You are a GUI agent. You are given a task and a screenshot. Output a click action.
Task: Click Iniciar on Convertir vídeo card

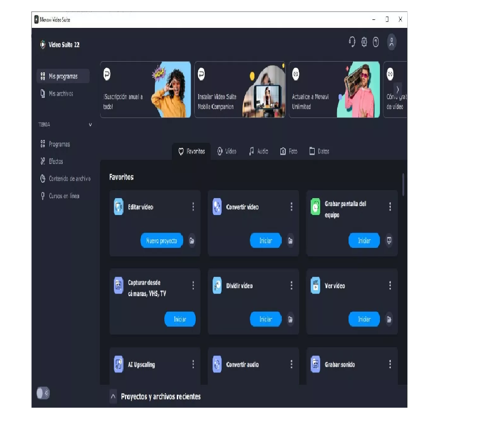point(265,241)
